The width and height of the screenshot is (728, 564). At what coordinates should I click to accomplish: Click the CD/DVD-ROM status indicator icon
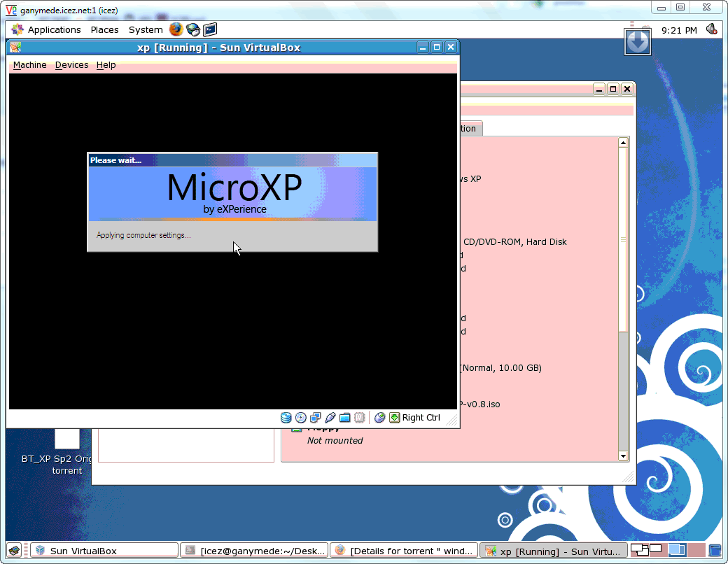pyautogui.click(x=301, y=418)
